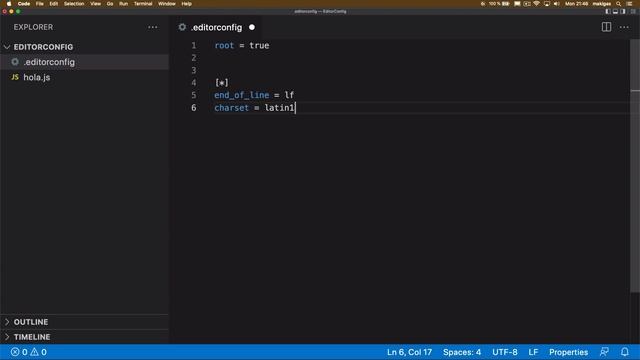Click the EXPLORER panel title
The width and height of the screenshot is (640, 360).
33,27
